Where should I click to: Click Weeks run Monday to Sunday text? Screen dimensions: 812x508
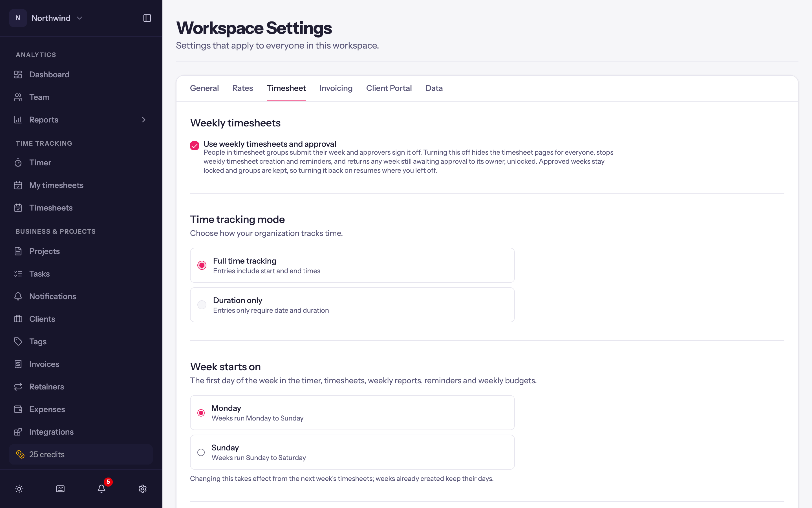click(x=257, y=418)
